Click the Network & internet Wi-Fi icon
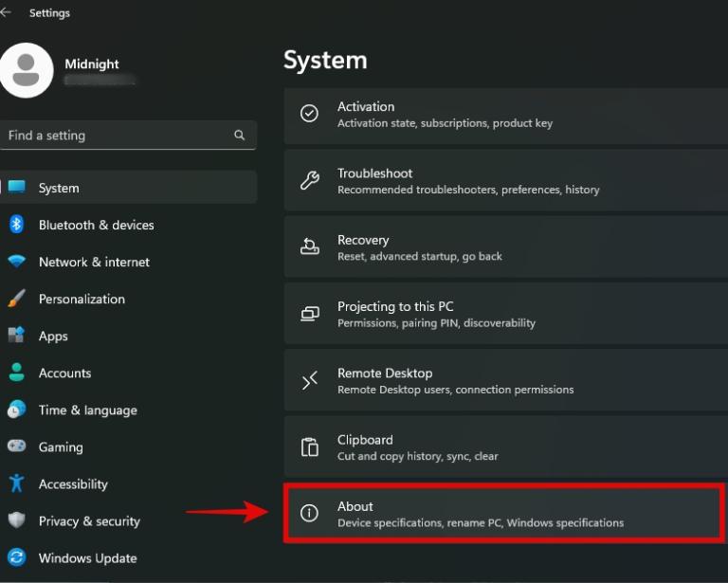728x583 pixels. [16, 262]
